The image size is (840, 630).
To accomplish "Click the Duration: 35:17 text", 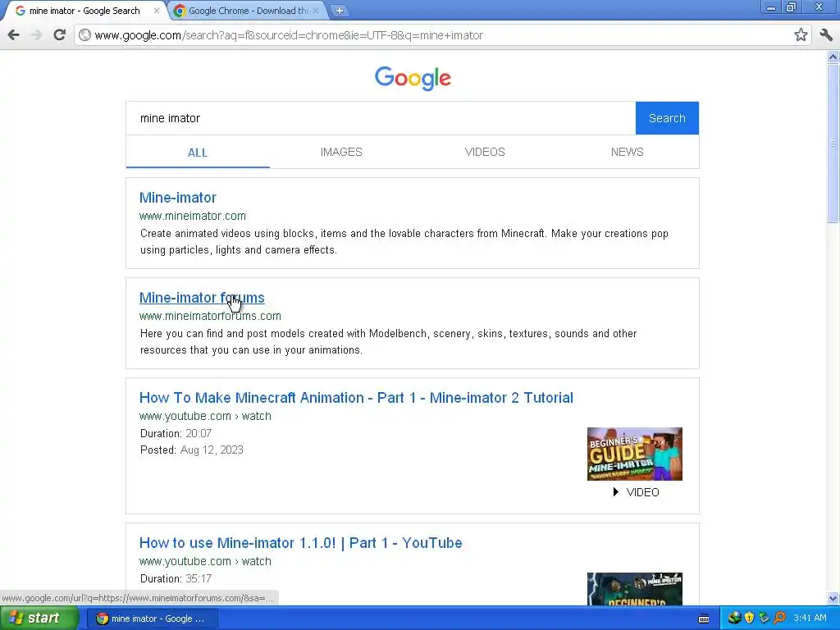I will pos(176,578).
